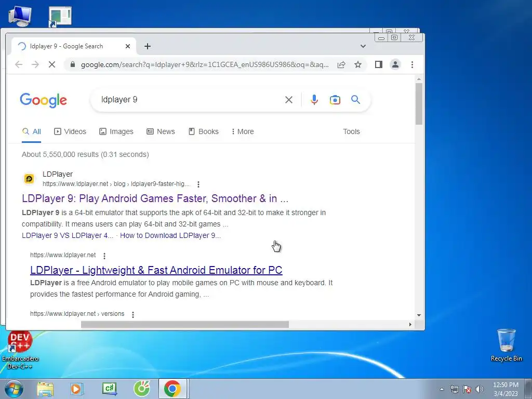Open volume control speaker icon
Screen dimensions: 532x399
480,389
